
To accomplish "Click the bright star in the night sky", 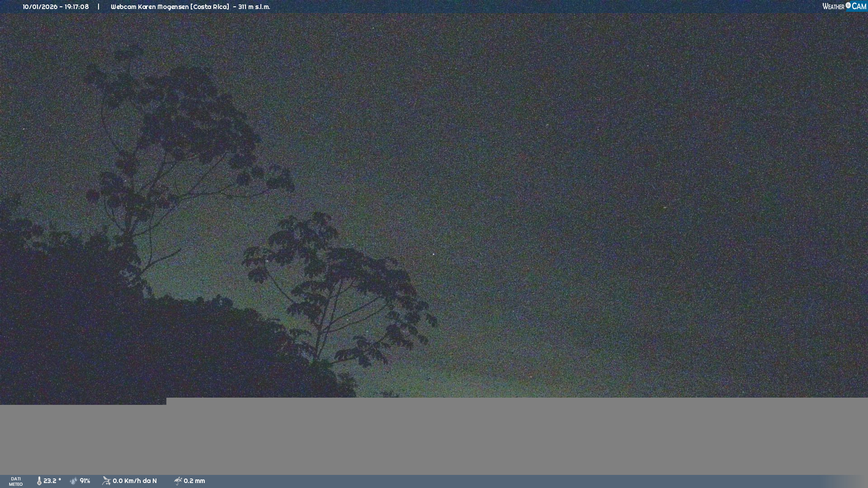I will pyautogui.click(x=434, y=254).
